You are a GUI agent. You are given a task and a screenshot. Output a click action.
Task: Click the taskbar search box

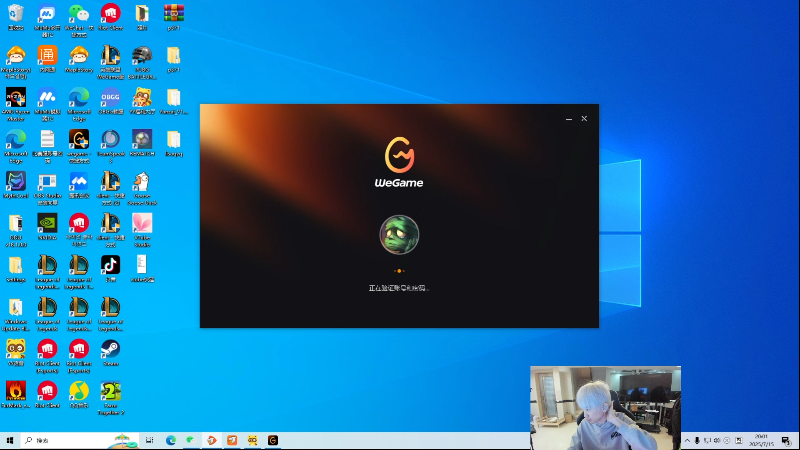pos(79,440)
